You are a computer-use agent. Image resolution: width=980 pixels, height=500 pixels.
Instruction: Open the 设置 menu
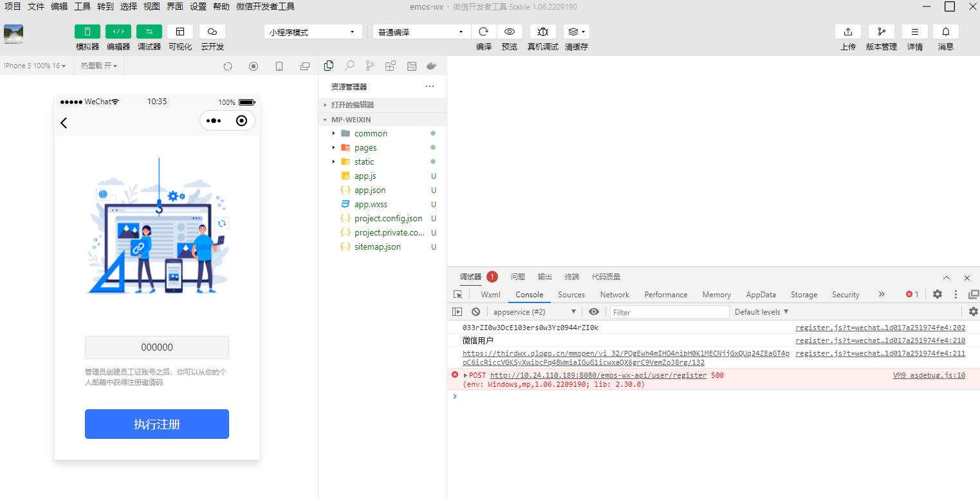click(198, 6)
